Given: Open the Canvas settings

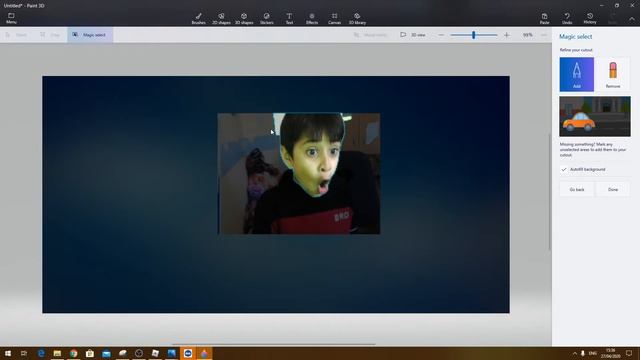Looking at the screenshot, I should point(334,18).
